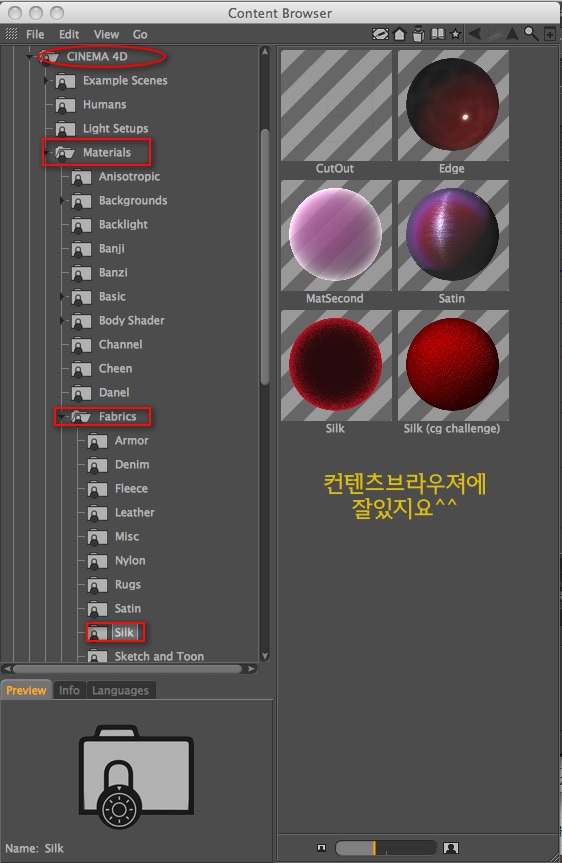Select the Banji tree row

(x=112, y=249)
